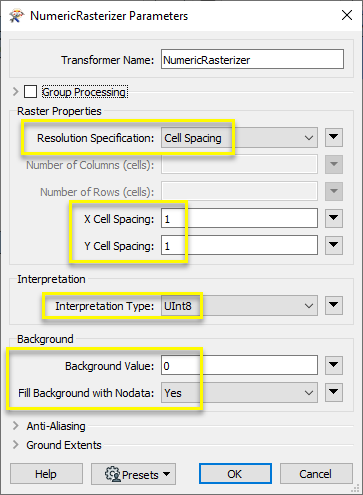Click the gear icon on Presets button
The image size is (363, 495).
tap(113, 474)
